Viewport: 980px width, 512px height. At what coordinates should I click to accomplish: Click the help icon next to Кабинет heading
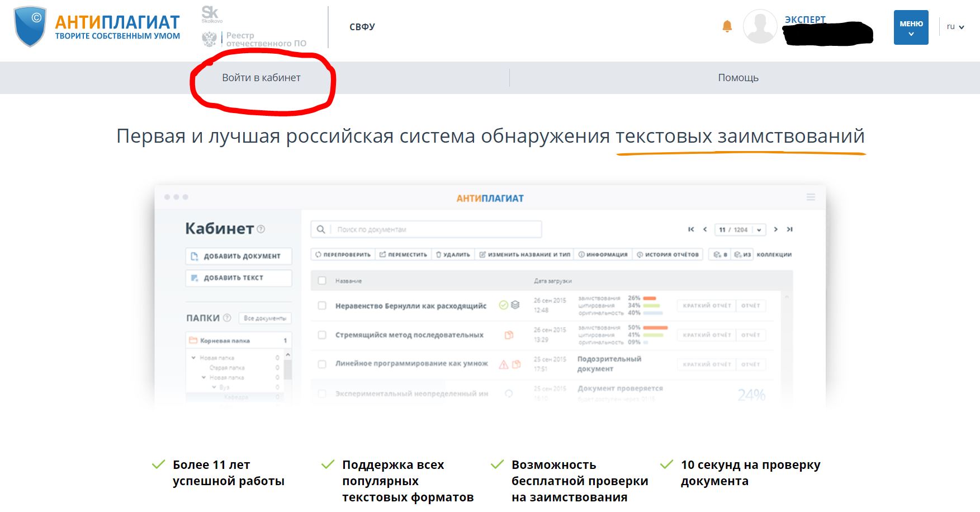click(x=261, y=229)
